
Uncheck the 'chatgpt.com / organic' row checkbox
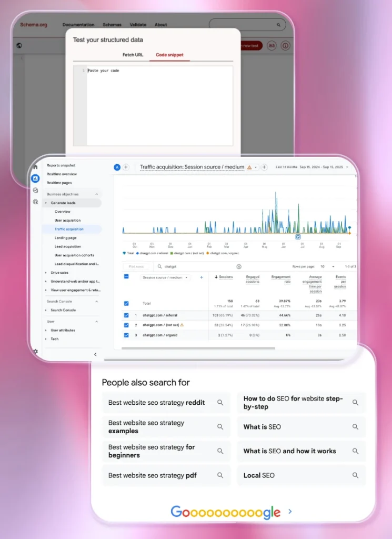[126, 335]
